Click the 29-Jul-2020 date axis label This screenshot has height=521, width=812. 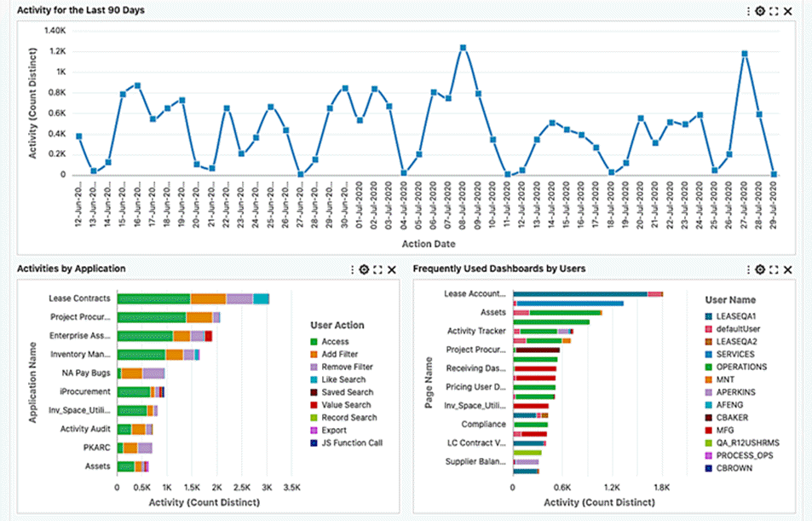(774, 205)
